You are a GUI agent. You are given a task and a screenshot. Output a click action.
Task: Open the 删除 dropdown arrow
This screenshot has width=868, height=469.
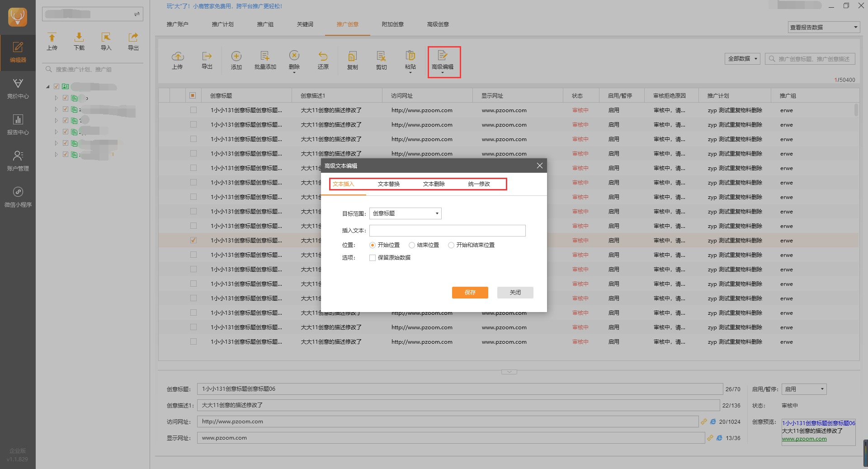click(294, 73)
